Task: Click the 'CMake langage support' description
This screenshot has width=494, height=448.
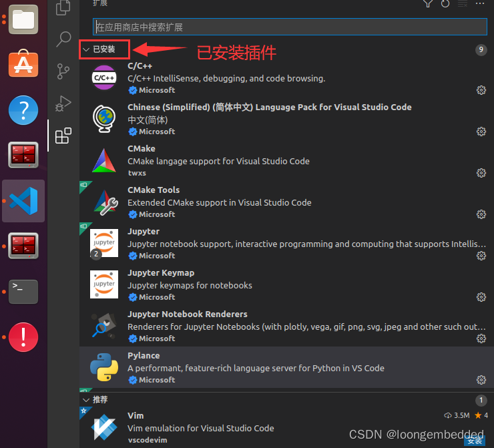Action: coord(219,162)
